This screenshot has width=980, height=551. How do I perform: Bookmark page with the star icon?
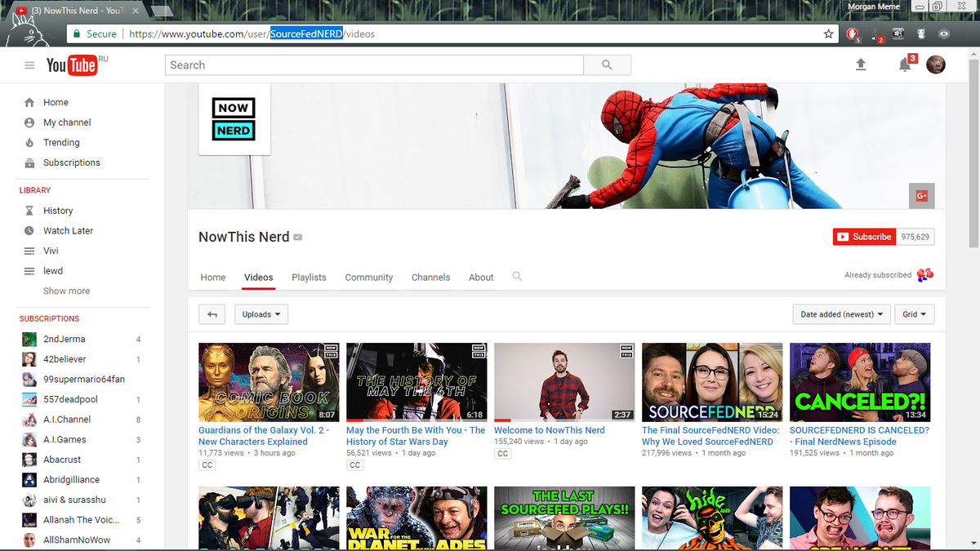coord(829,34)
